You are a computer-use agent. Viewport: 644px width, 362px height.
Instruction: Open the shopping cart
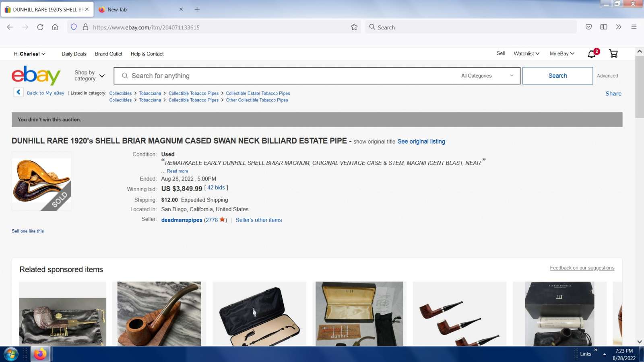[613, 53]
